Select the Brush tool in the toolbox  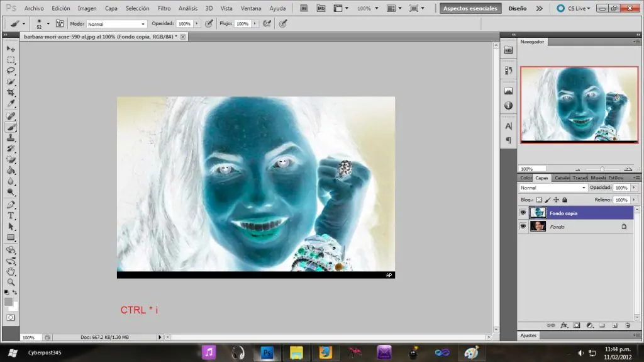[11, 128]
